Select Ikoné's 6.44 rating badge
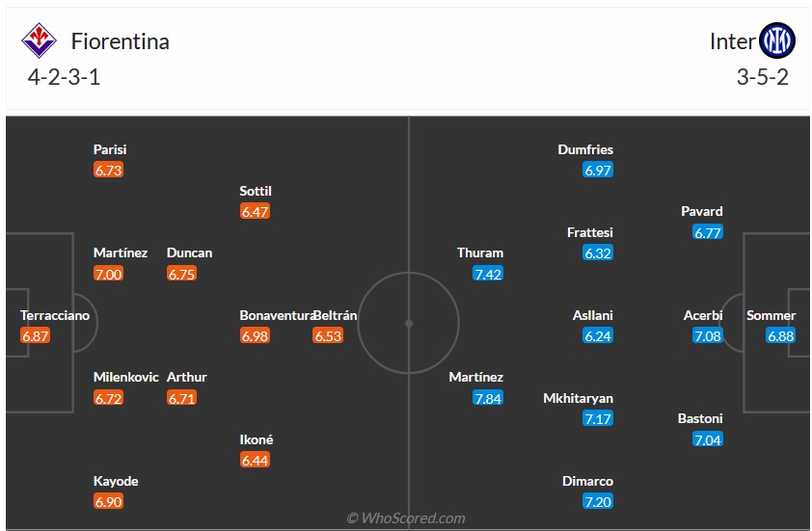This screenshot has height=531, width=812. point(255,460)
